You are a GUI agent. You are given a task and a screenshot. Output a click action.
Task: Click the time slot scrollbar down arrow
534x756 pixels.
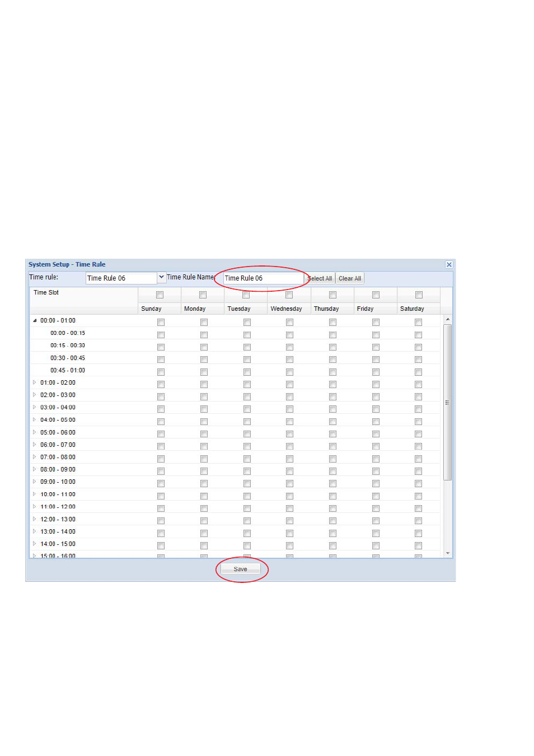click(448, 553)
